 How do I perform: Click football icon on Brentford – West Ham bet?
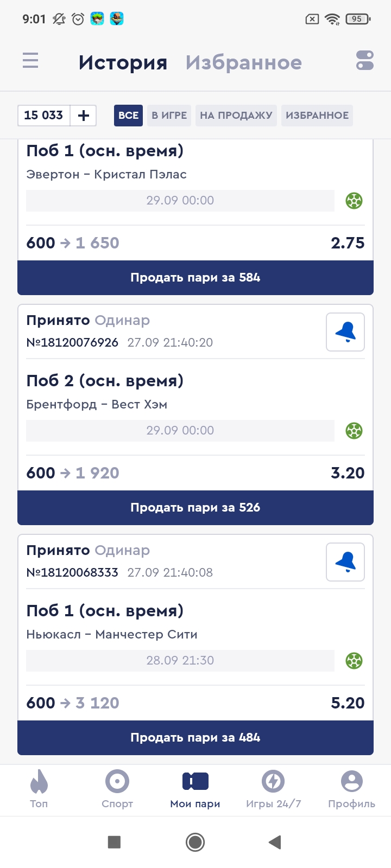point(354,431)
